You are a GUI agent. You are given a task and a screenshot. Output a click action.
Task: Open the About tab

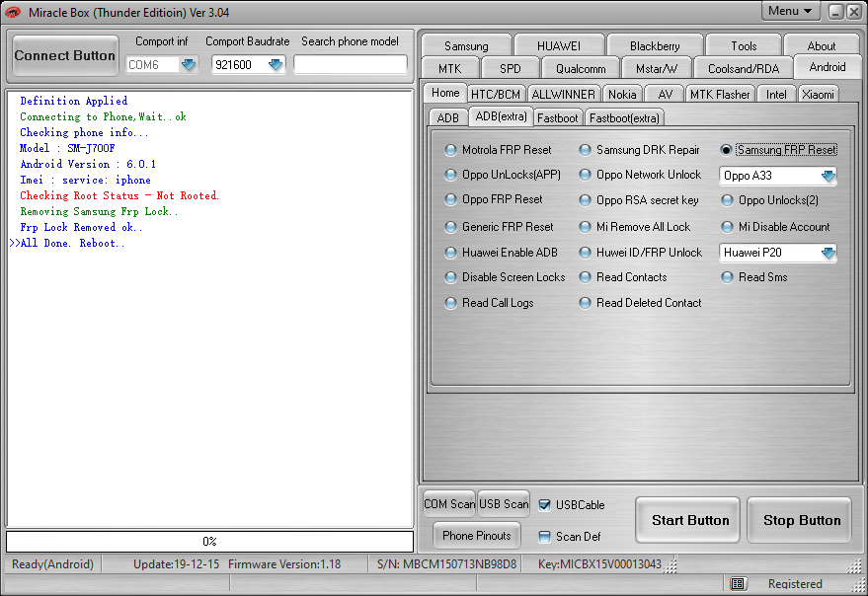821,46
